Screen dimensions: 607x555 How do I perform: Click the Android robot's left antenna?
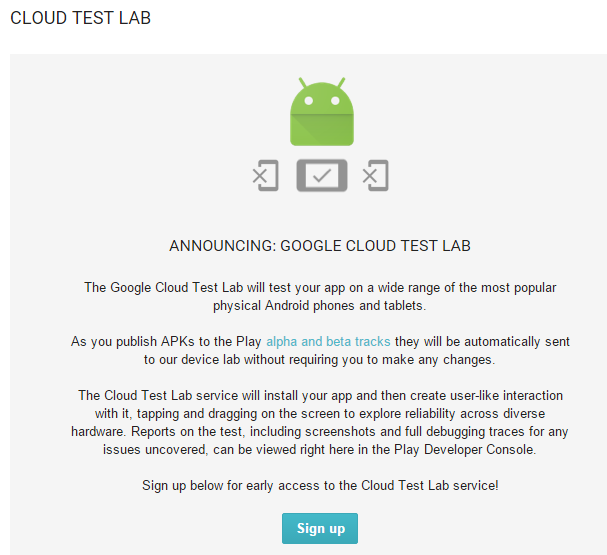(x=303, y=82)
